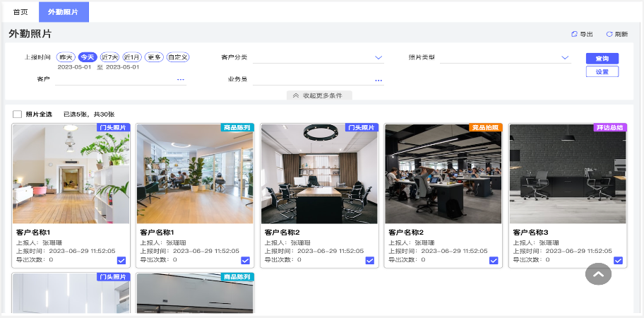Uncheck the 客户名称3 拜访总结 card checkbox

618,261
